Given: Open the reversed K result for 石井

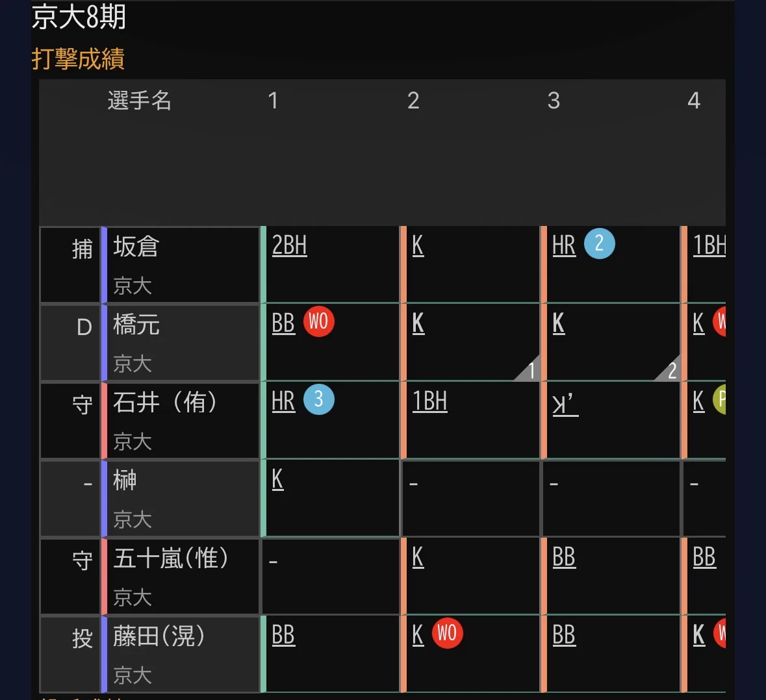Looking at the screenshot, I should [565, 405].
